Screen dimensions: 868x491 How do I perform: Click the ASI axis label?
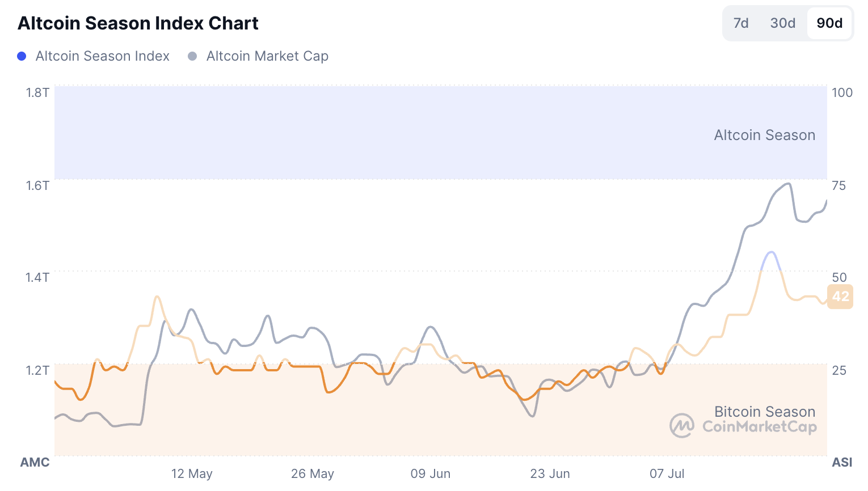(x=842, y=462)
